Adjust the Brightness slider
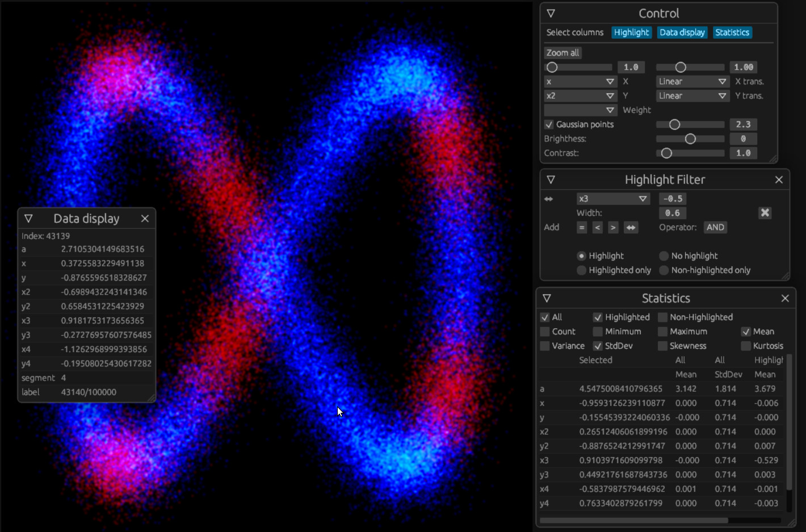The height and width of the screenshot is (532, 806). [x=690, y=138]
